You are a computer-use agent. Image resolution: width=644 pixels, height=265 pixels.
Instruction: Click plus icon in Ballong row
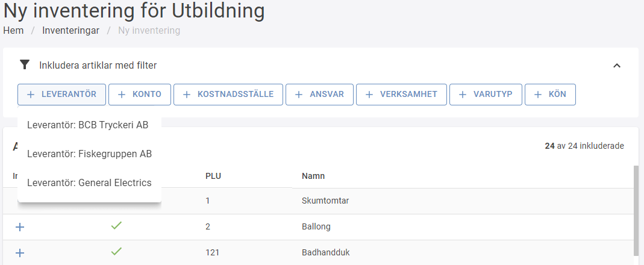tap(20, 227)
